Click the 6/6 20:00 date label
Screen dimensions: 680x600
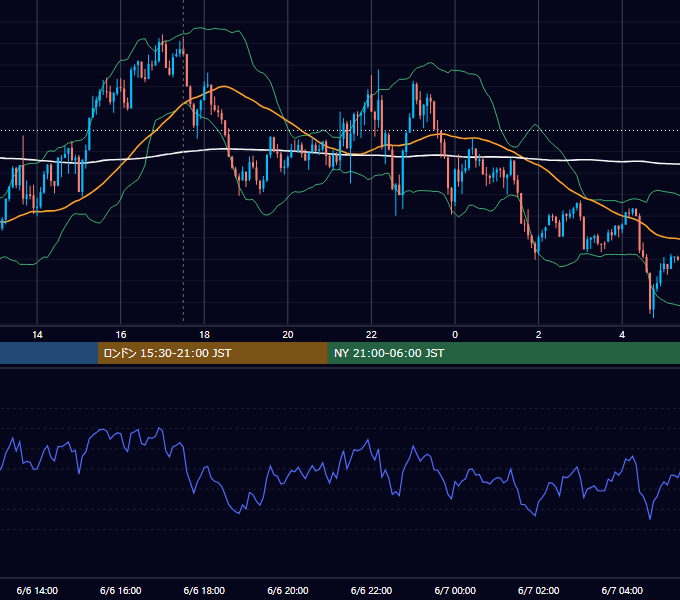288,590
